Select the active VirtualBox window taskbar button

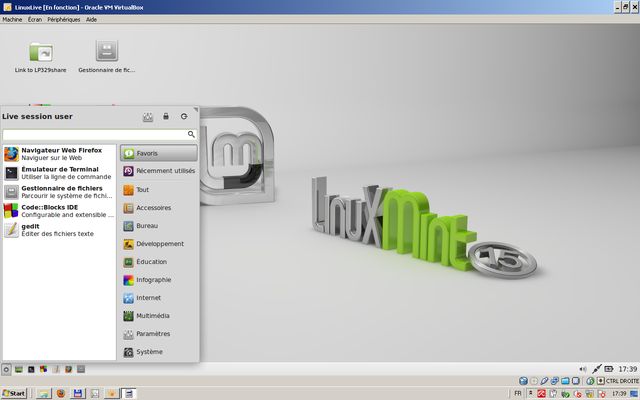click(x=129, y=393)
